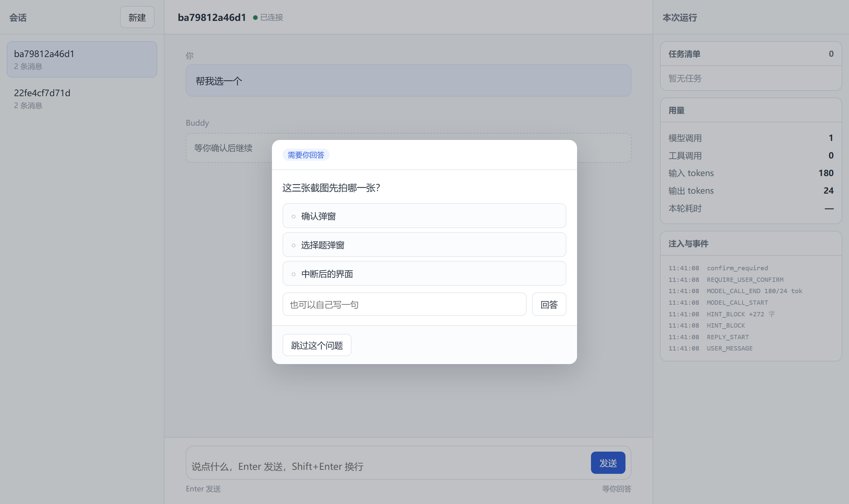The image size is (849, 504).
Task: Click the 输入 tokens value 180
Action: pyautogui.click(x=826, y=173)
